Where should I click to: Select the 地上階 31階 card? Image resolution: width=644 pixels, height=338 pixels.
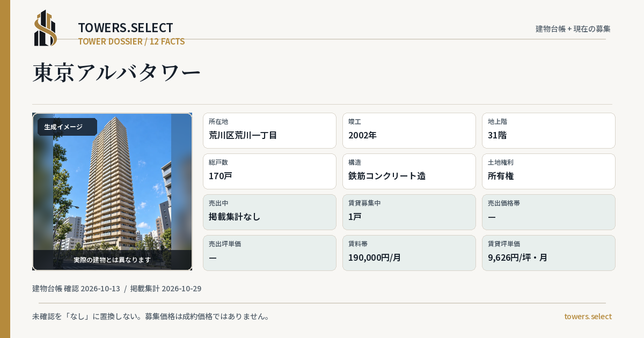click(548, 130)
